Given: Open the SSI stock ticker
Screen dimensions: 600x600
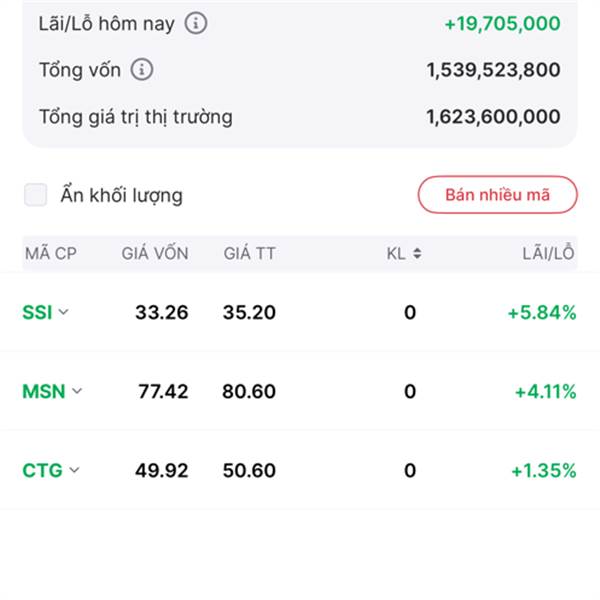Looking at the screenshot, I should click(36, 312).
